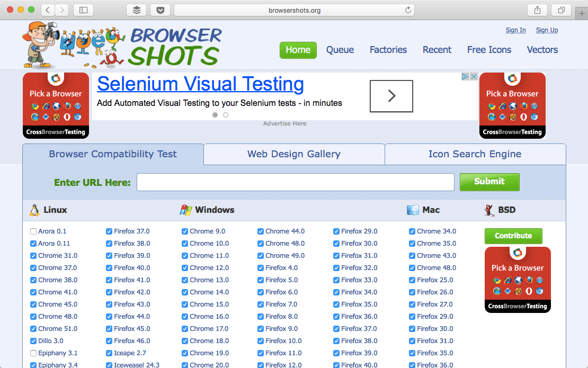Screen dimensions: 588x368
Task: Click the BSD daemon icon
Action: [x=489, y=210]
